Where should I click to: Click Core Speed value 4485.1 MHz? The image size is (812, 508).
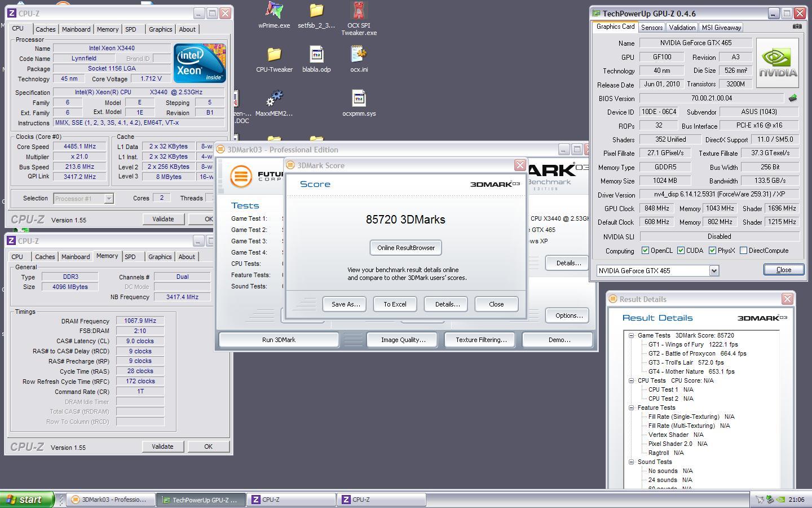[80, 146]
